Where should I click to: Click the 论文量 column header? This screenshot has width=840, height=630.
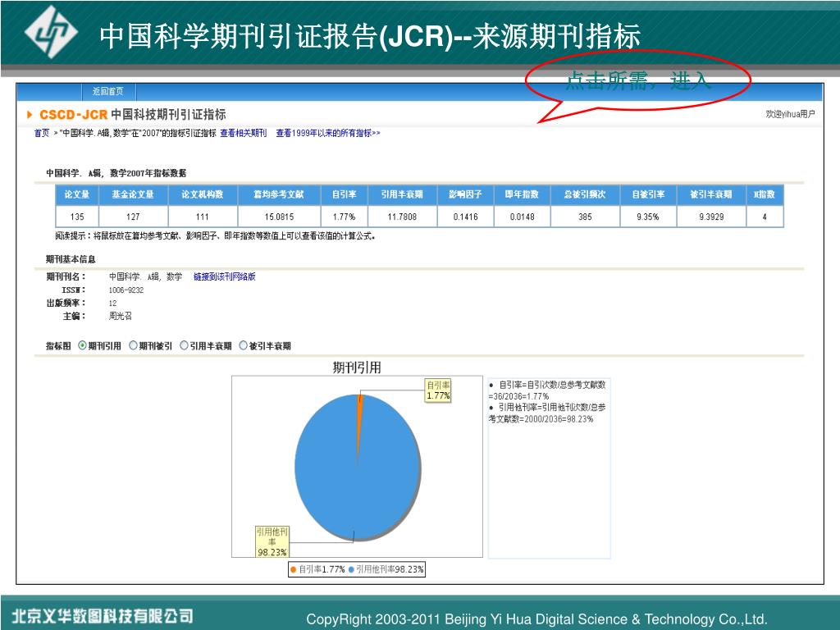click(x=77, y=194)
